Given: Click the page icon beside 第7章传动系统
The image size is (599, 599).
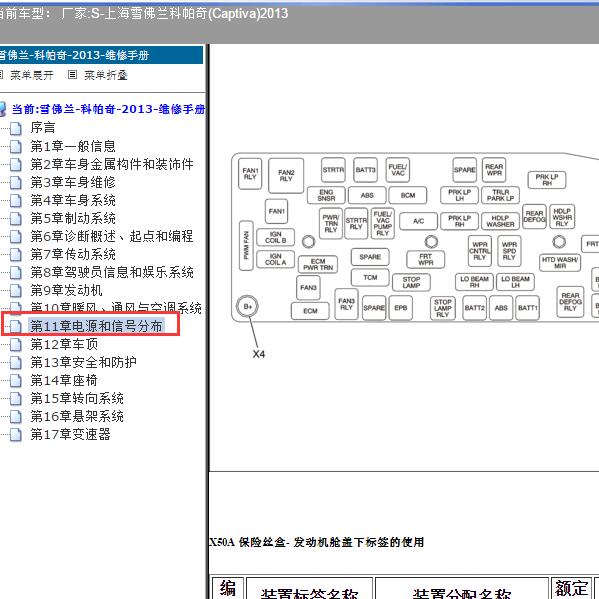Looking at the screenshot, I should tap(16, 254).
